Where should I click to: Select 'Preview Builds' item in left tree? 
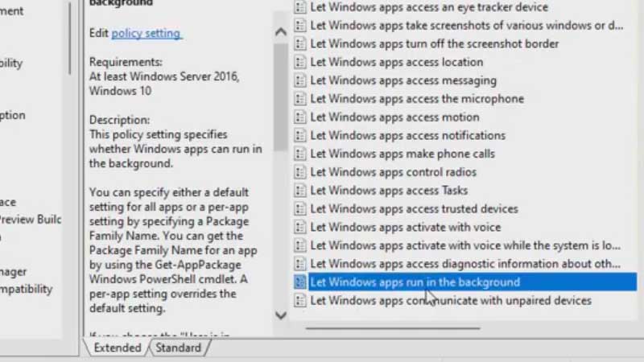[31, 220]
